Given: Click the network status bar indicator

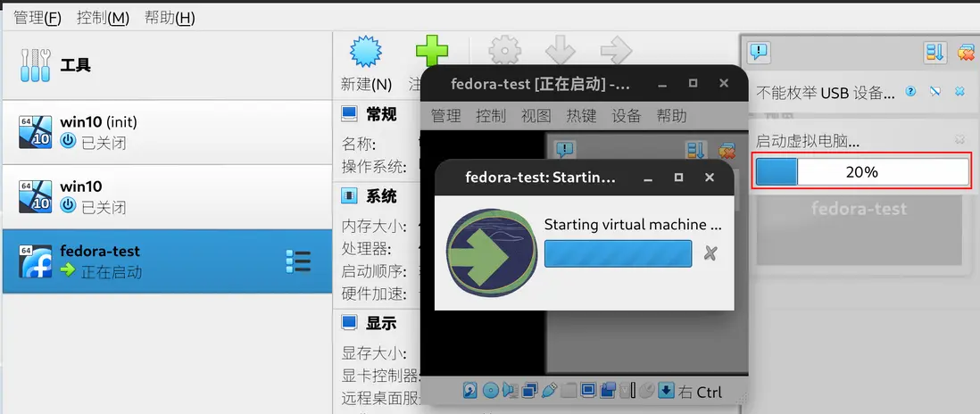Looking at the screenshot, I should pos(530,390).
